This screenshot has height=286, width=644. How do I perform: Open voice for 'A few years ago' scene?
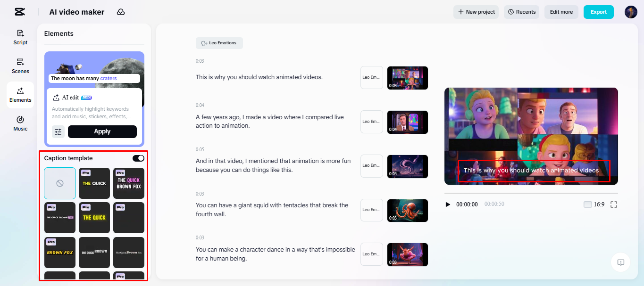(x=372, y=122)
